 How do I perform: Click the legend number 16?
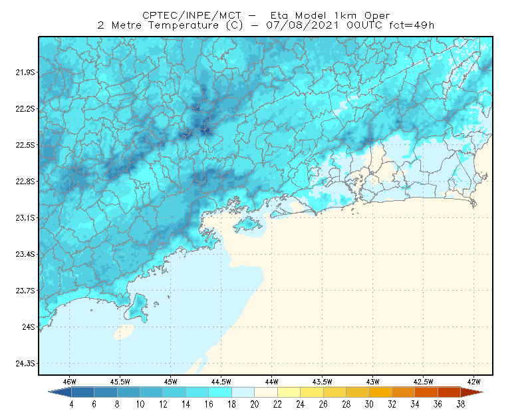click(x=209, y=404)
